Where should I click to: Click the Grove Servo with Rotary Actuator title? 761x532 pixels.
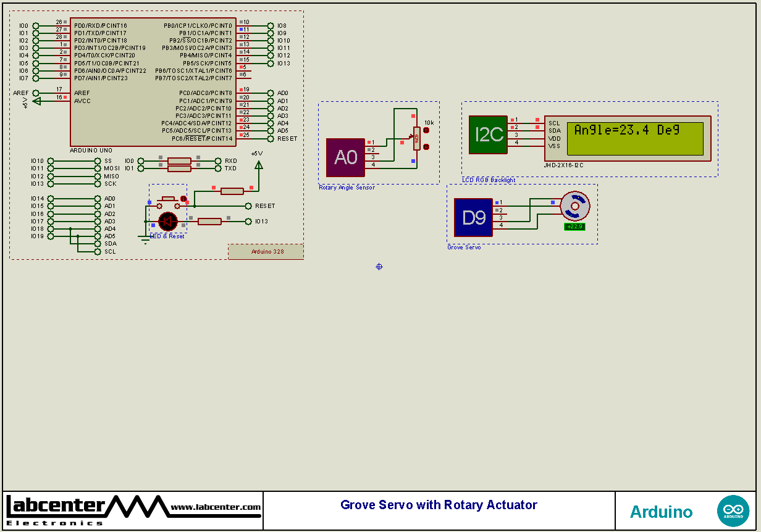click(439, 505)
